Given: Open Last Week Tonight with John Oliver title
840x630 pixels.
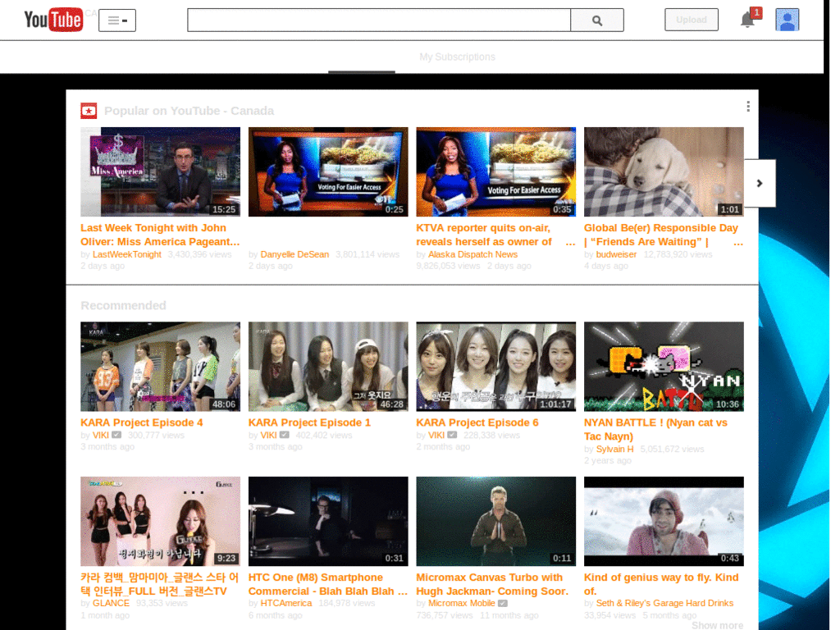Looking at the screenshot, I should [160, 235].
